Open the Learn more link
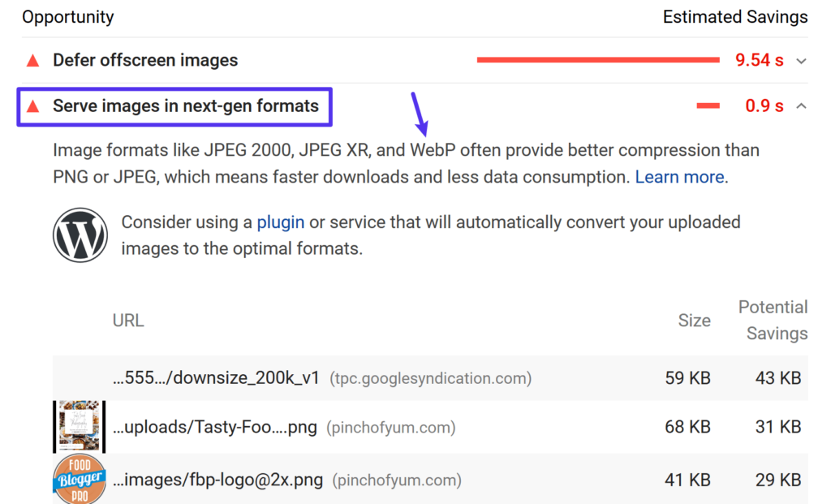 [x=679, y=177]
